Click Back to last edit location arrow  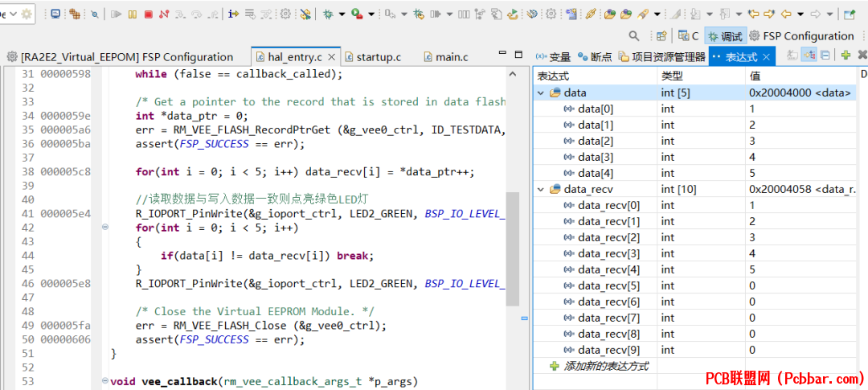pos(753,14)
